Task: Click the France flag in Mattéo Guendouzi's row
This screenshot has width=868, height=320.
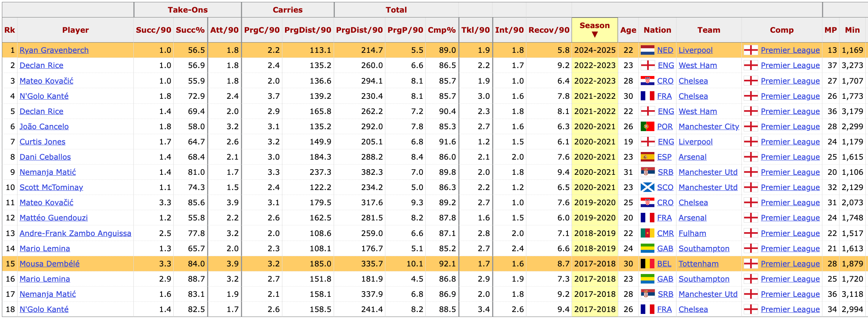Action: (x=647, y=218)
